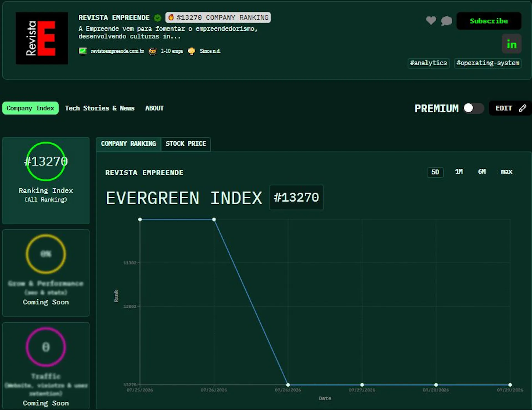Click the green #13270 ranking circle
This screenshot has width=532, height=410.
pyautogui.click(x=46, y=161)
